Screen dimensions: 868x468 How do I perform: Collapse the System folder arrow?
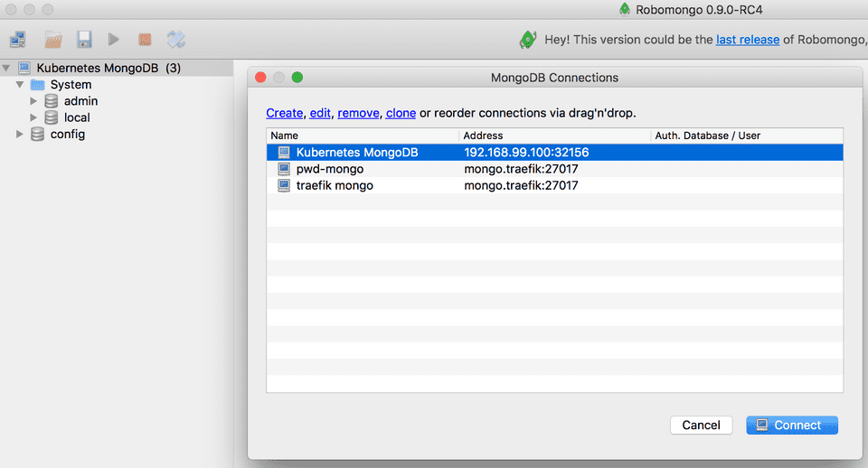(x=20, y=85)
